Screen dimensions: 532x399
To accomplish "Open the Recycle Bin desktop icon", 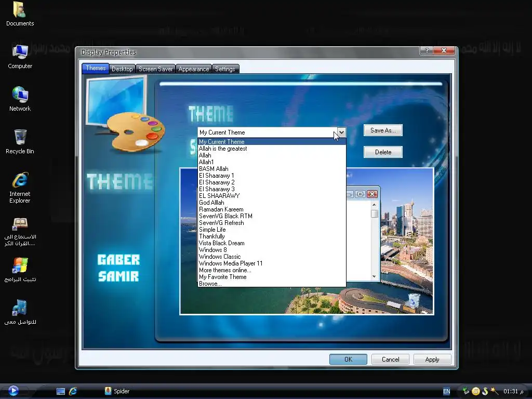I will tap(20, 142).
